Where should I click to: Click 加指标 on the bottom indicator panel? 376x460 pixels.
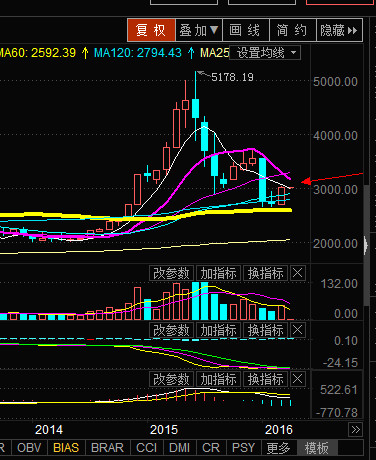218,379
